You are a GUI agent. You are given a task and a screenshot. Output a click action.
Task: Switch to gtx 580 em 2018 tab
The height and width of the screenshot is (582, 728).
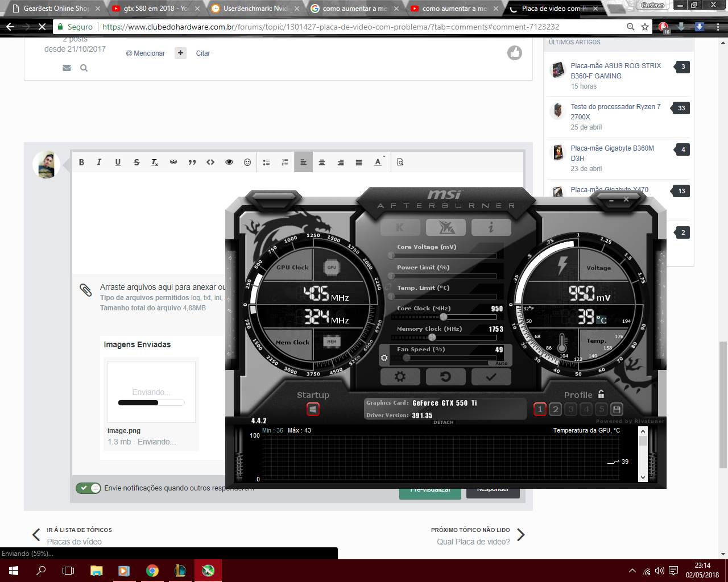click(156, 9)
